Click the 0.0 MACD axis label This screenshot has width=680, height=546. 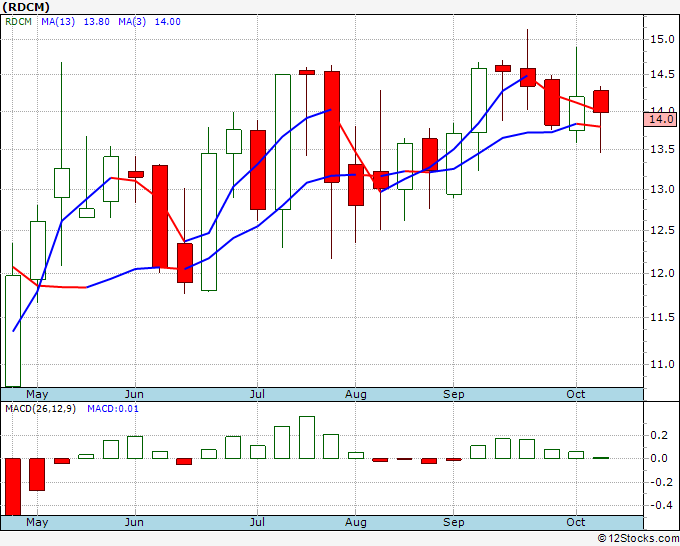(659, 458)
